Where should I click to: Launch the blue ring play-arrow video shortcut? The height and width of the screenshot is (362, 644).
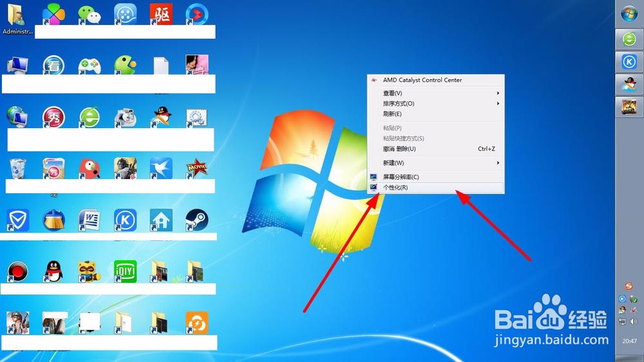(196, 14)
